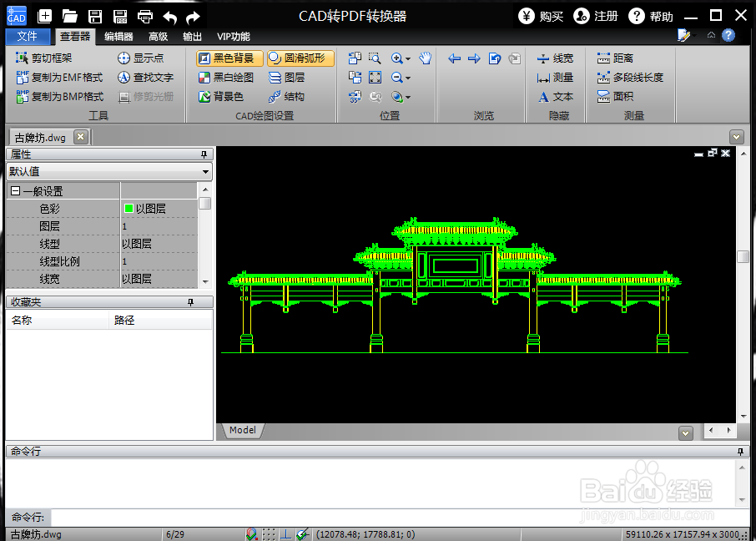Screen dimensions: 756x541
Task: Choose 背景色 background color
Action: [x=221, y=97]
